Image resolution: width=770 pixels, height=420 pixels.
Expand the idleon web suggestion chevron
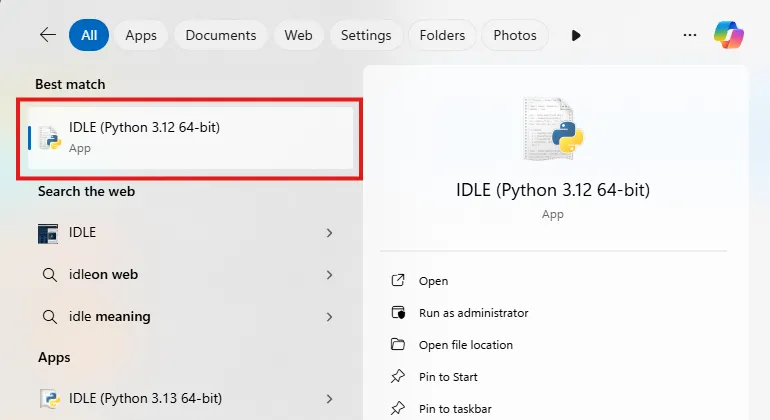tap(329, 275)
